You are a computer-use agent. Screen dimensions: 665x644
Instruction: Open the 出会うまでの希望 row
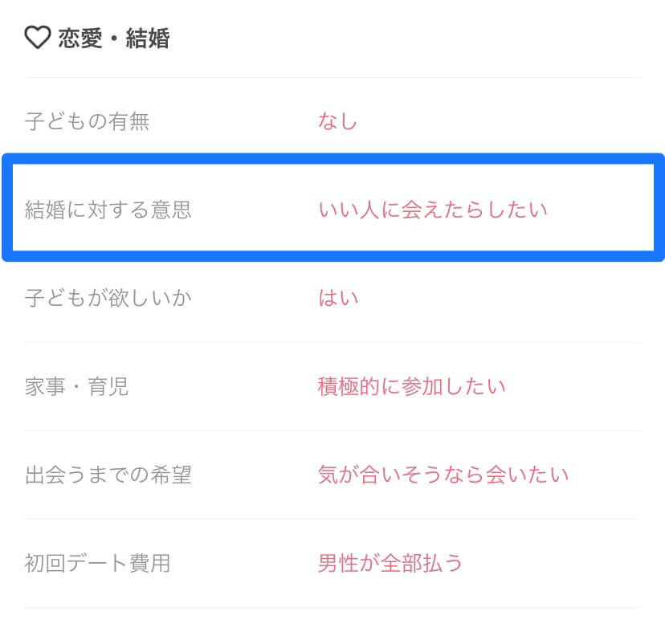coord(333,475)
